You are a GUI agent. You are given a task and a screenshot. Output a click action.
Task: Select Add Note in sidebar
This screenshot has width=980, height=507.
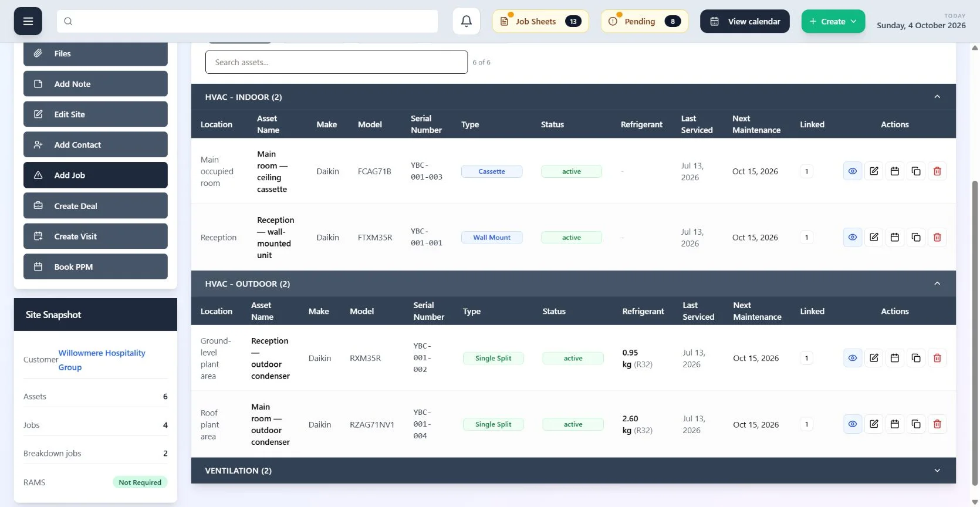[96, 84]
